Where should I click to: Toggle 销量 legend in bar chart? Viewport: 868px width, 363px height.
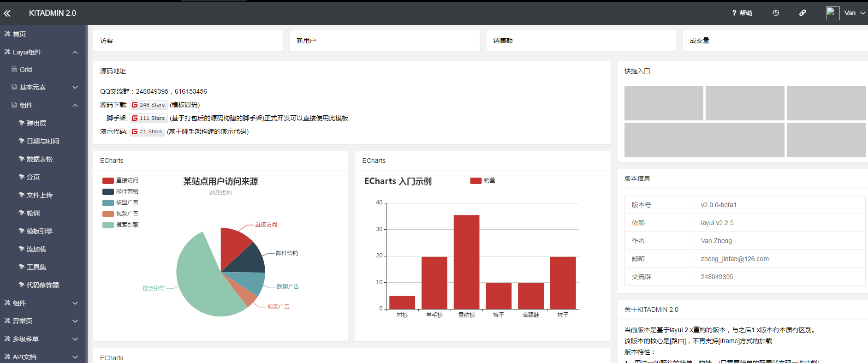coord(482,180)
